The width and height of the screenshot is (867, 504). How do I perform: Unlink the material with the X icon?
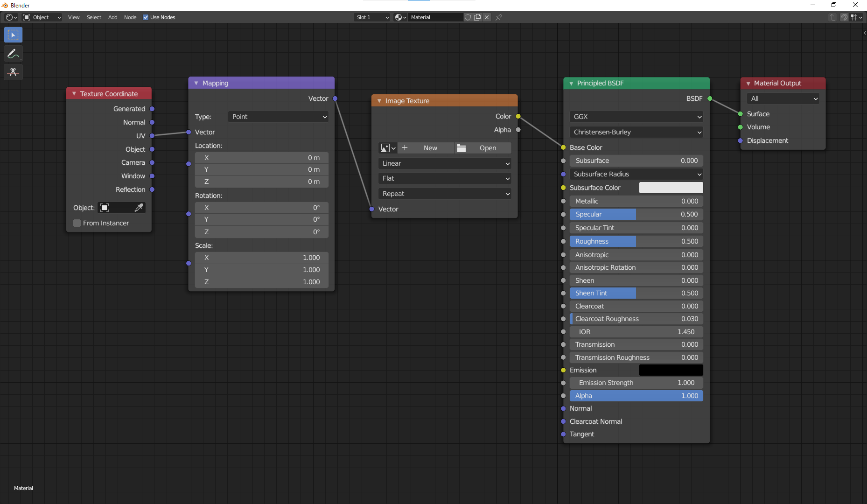pos(487,17)
